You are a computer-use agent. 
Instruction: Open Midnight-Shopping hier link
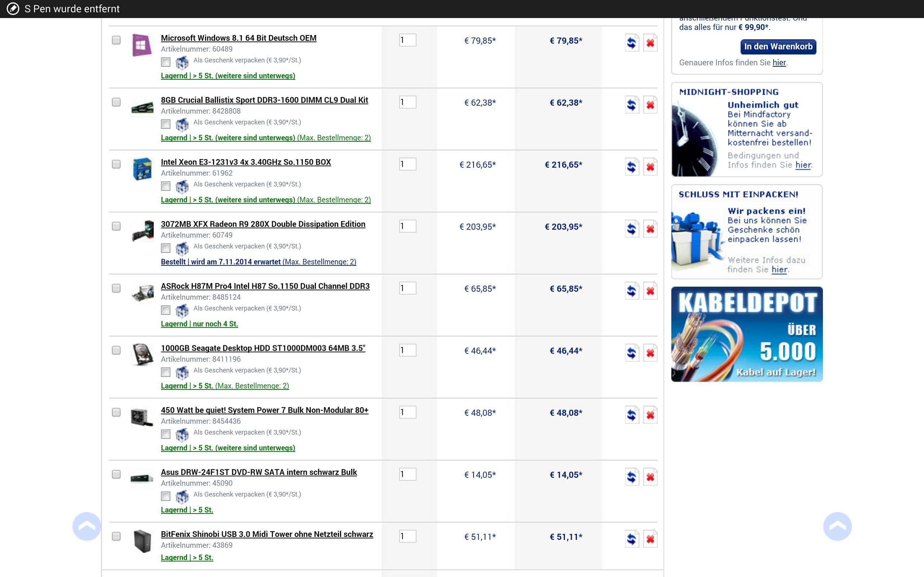[x=803, y=165]
